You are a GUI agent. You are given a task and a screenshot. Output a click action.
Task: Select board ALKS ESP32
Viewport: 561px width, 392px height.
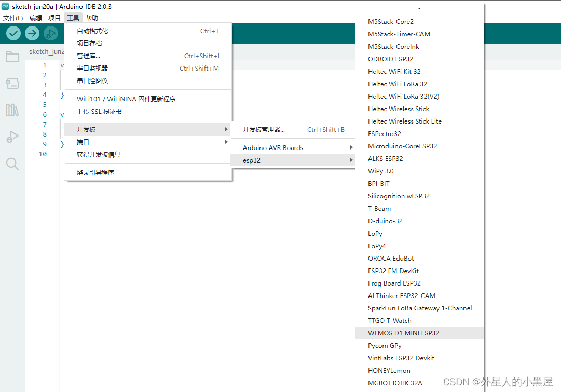(x=420, y=158)
